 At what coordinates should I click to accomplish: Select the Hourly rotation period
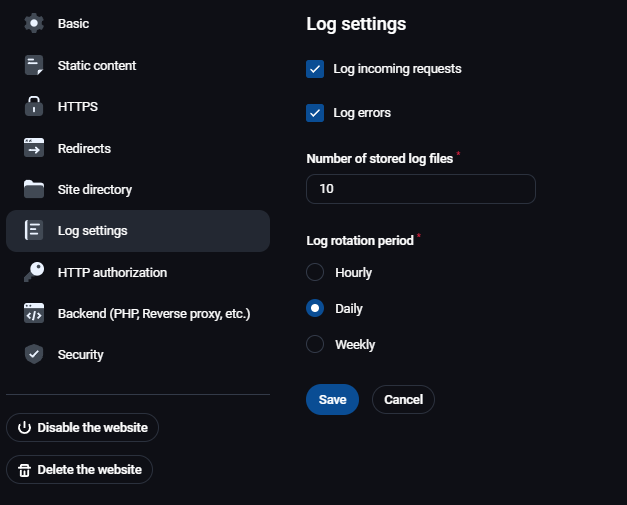315,272
